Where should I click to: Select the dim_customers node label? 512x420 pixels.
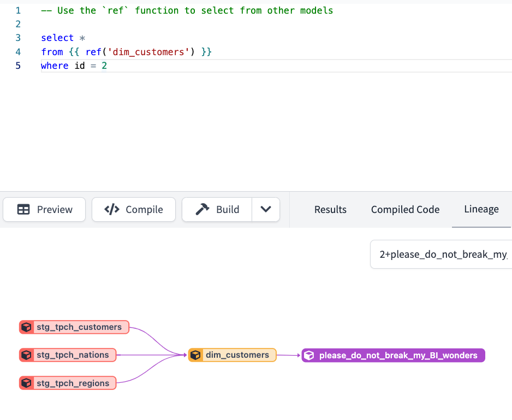[237, 355]
